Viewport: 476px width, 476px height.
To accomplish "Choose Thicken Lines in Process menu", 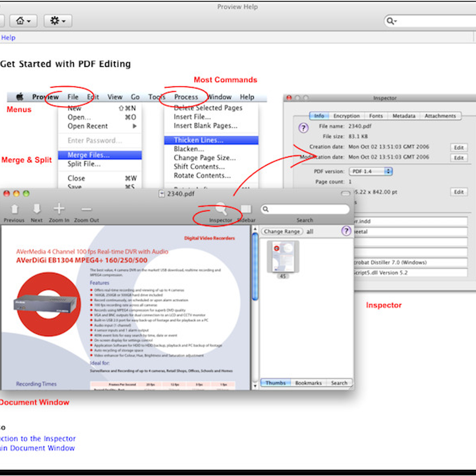I will pos(211,140).
